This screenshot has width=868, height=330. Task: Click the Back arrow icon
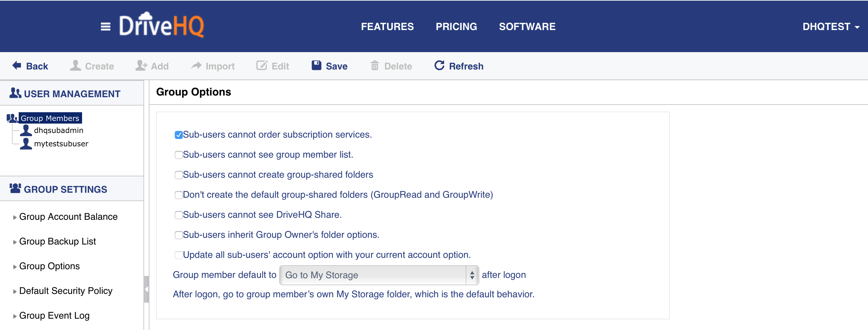[17, 65]
